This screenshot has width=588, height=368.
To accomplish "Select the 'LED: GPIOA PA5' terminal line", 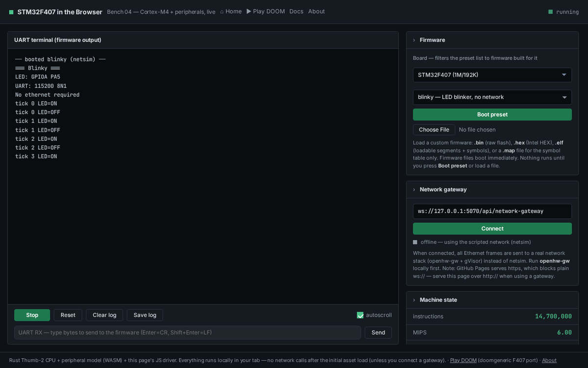I will coord(38,77).
